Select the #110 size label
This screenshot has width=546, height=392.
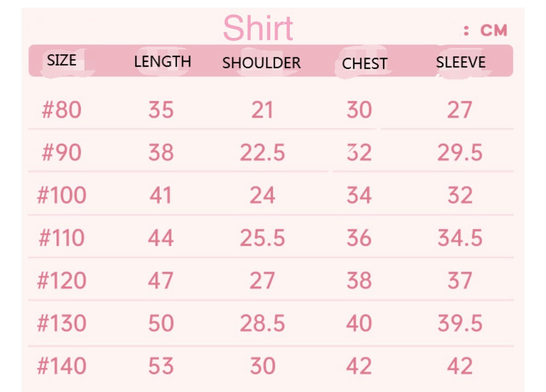click(x=61, y=238)
